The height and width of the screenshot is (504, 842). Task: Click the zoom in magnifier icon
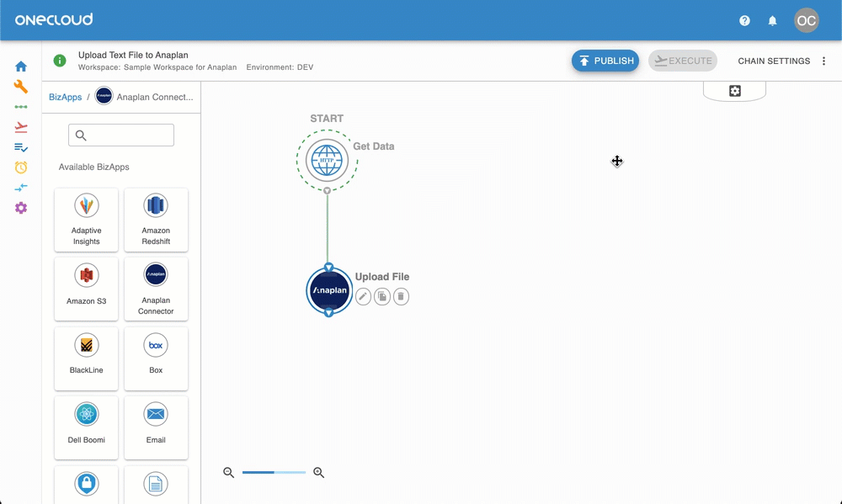(x=319, y=472)
